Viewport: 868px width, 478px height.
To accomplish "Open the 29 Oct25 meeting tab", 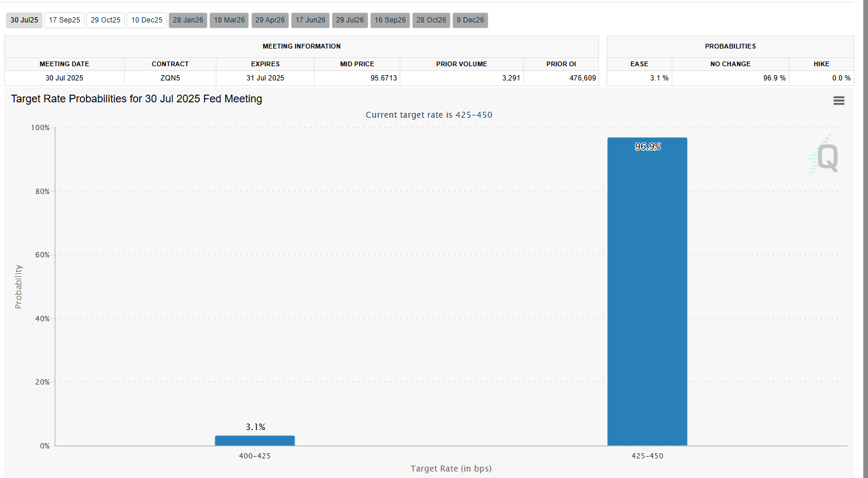I will tap(105, 20).
